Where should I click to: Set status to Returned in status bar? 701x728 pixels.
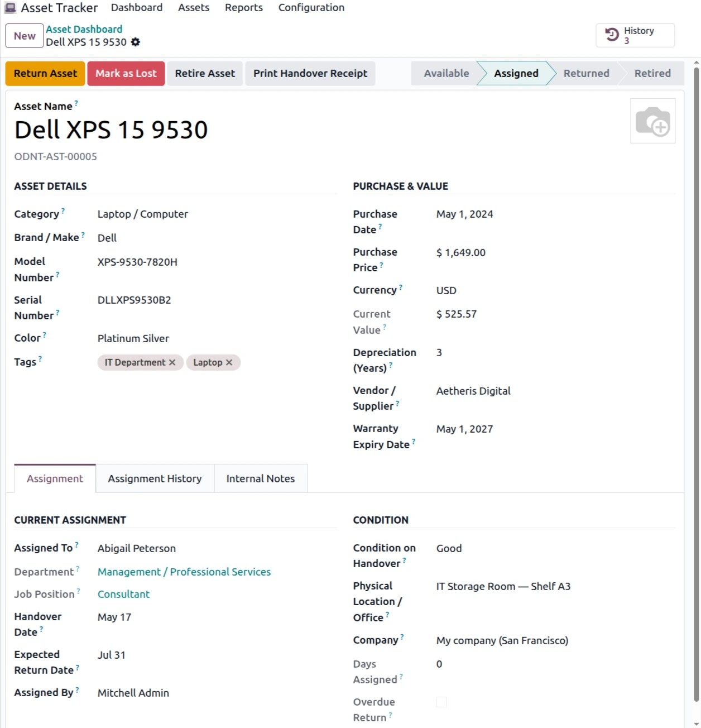[x=586, y=73]
